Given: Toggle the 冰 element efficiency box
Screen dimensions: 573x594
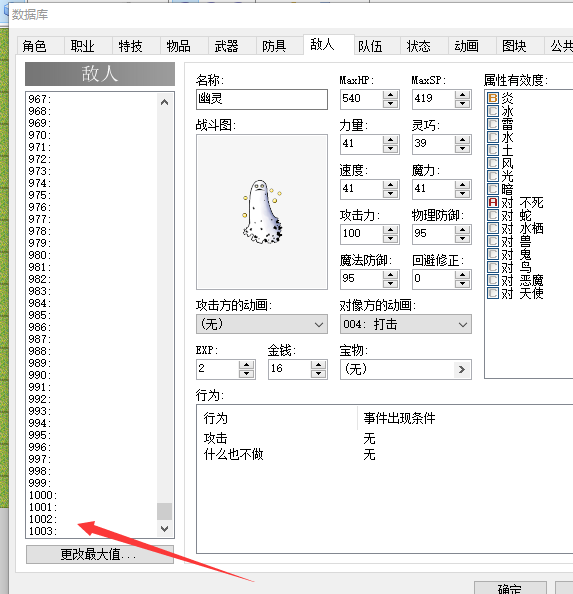Looking at the screenshot, I should coord(493,111).
